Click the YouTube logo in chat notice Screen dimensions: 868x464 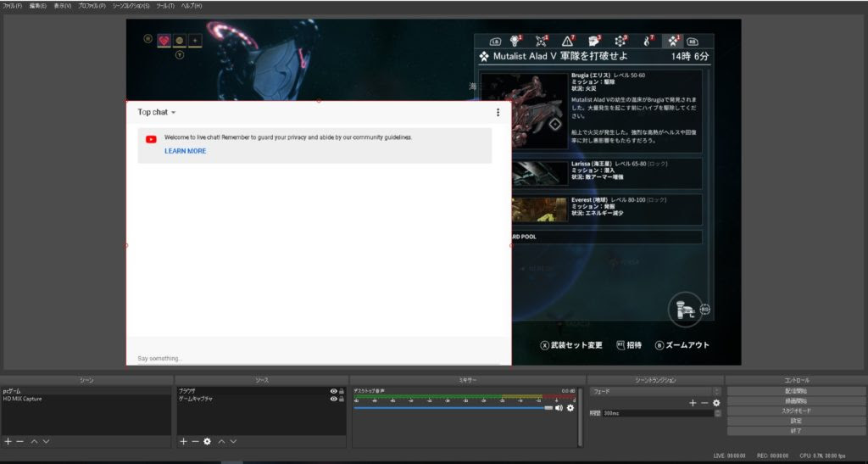coord(151,139)
